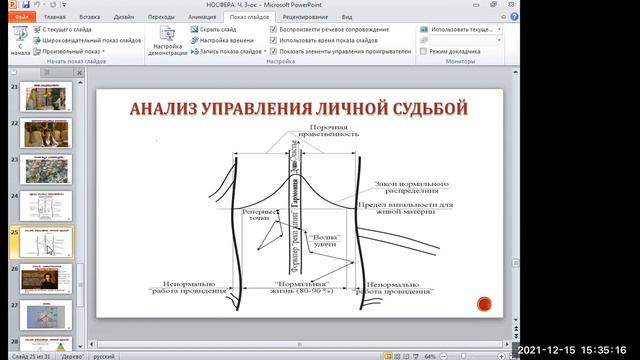The image size is (640, 360).
Task: Select slide 22 thumbnail
Action: (46, 133)
